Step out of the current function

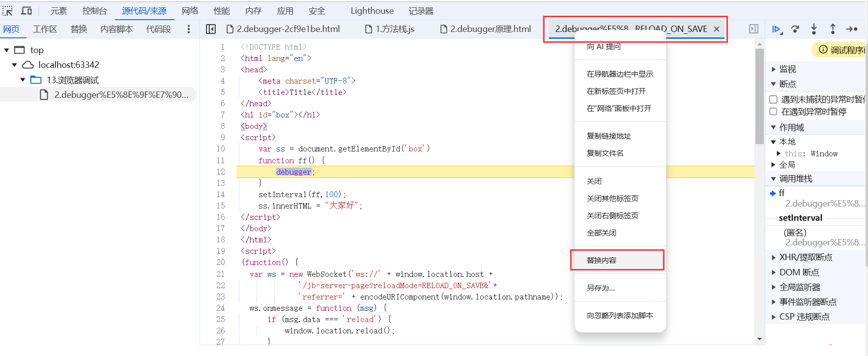(x=833, y=29)
